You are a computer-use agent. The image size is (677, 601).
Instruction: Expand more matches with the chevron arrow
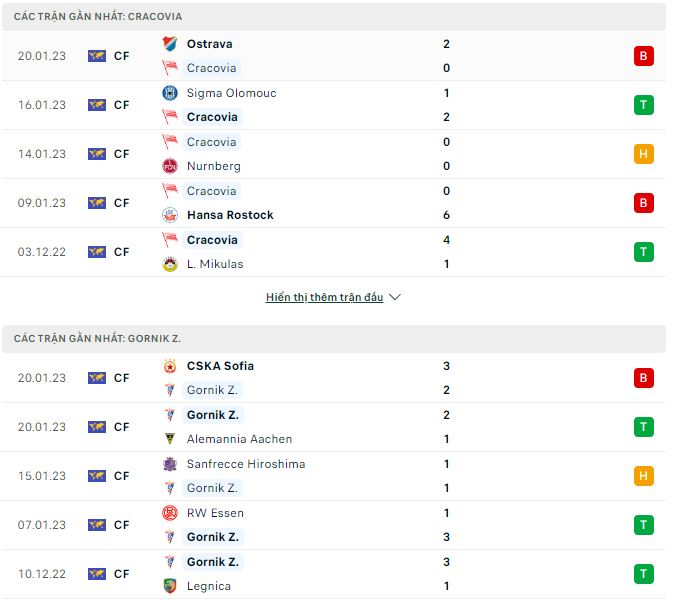click(395, 297)
